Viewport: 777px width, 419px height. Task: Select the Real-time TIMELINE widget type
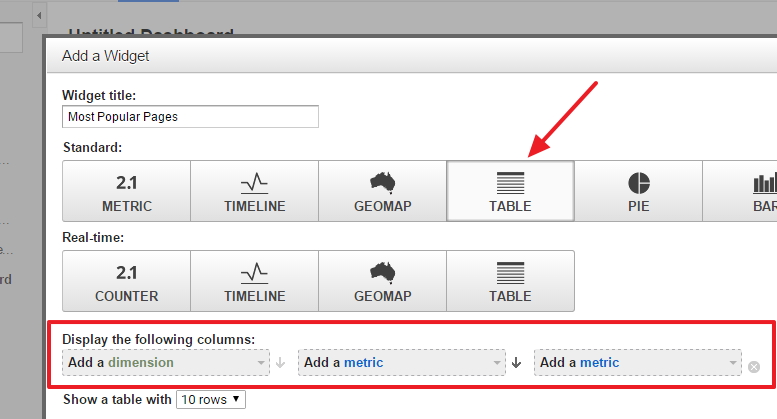click(x=255, y=281)
